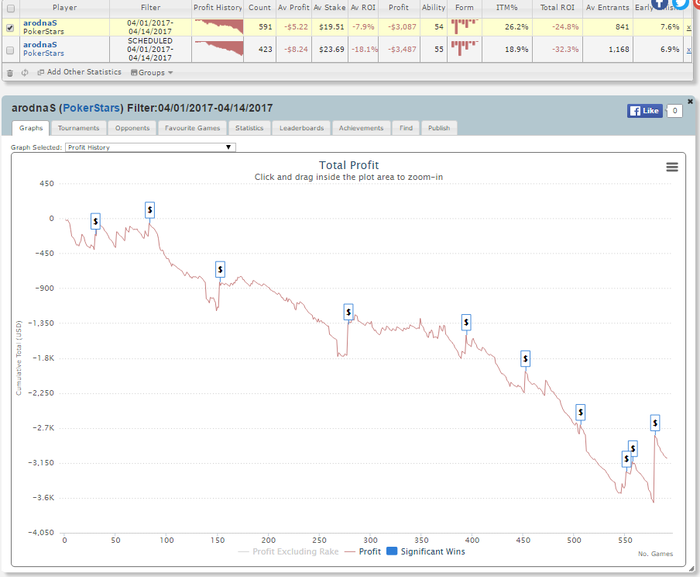Click Form bar chart in SCHEDULED row

[x=464, y=48]
